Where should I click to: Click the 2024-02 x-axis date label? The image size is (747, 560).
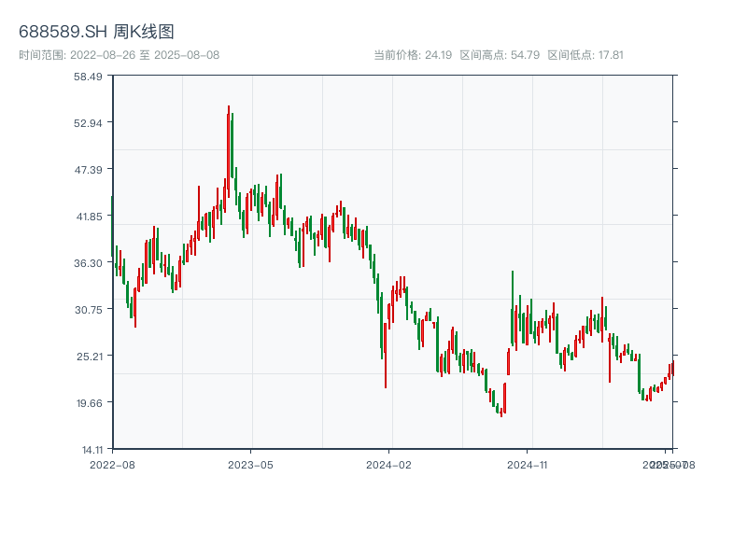pos(389,464)
